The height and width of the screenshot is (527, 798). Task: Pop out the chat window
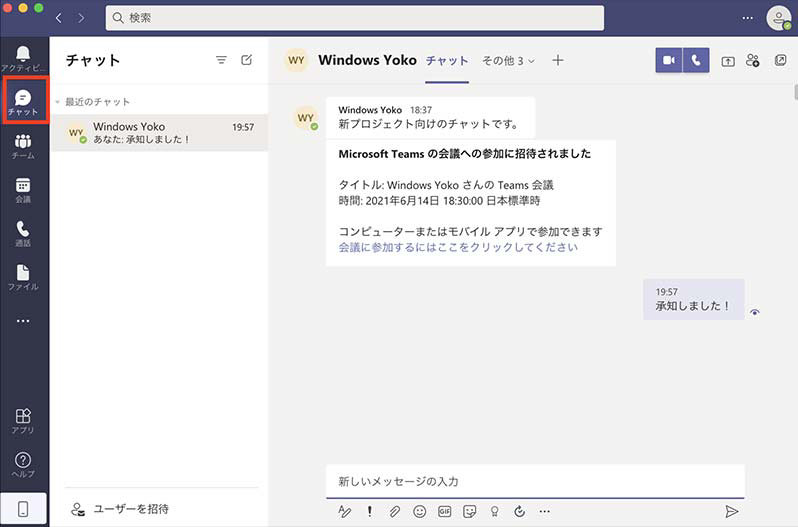780,61
